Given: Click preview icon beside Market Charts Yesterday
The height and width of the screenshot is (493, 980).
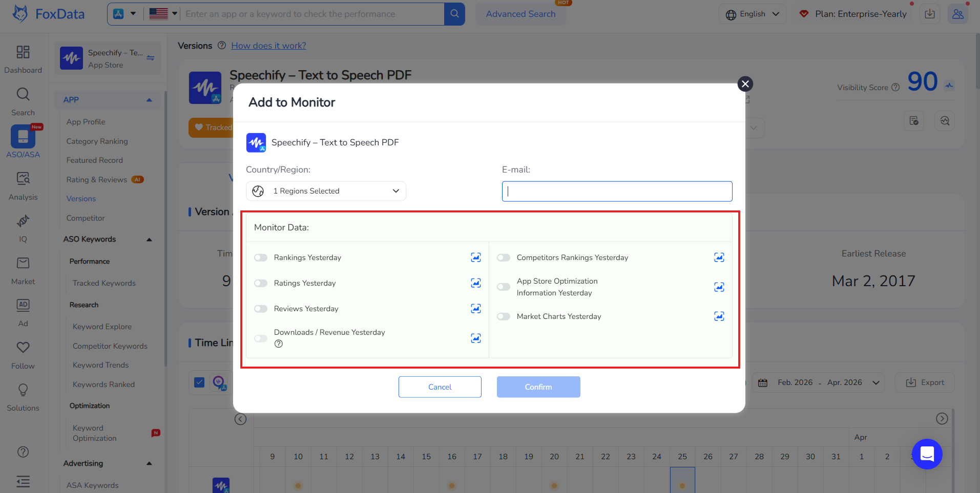Looking at the screenshot, I should pos(719,316).
